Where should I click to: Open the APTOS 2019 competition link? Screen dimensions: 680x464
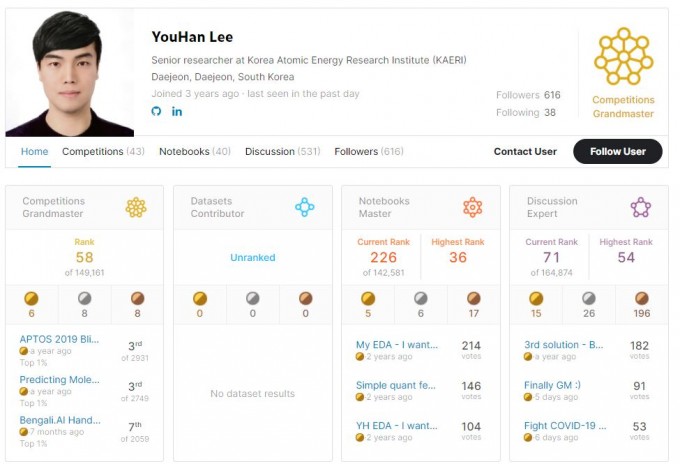60,340
